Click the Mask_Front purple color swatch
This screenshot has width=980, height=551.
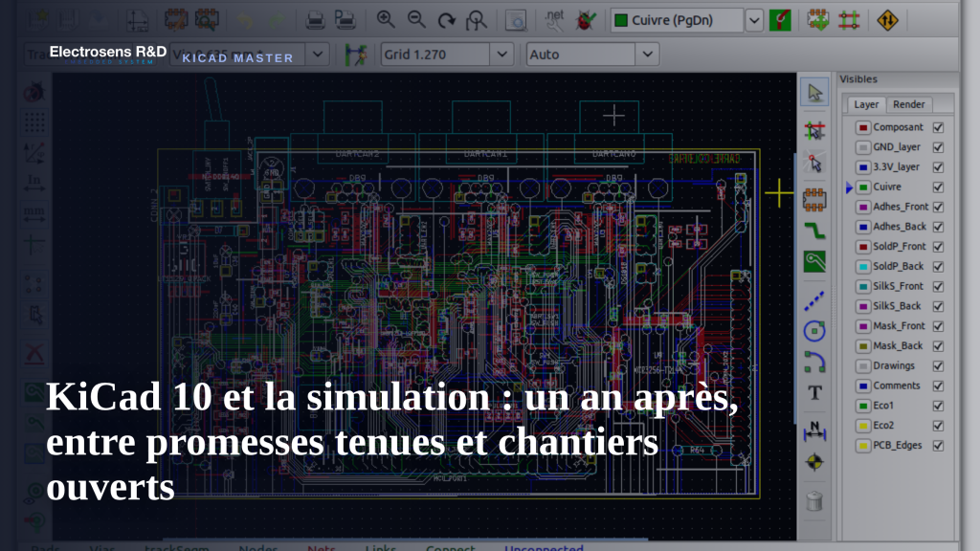863,326
